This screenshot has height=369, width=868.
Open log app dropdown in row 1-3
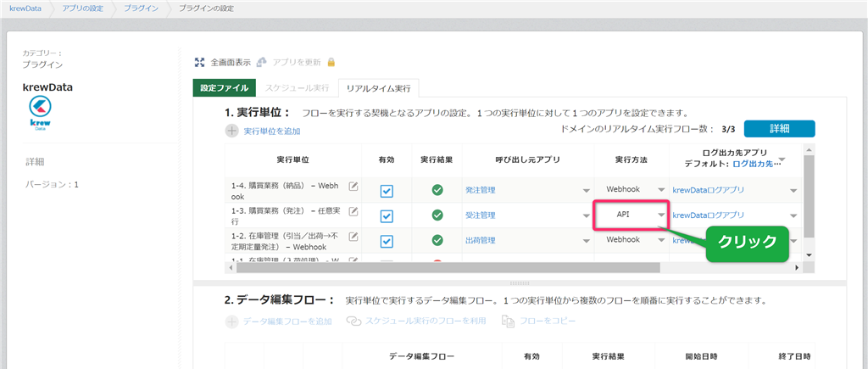793,215
